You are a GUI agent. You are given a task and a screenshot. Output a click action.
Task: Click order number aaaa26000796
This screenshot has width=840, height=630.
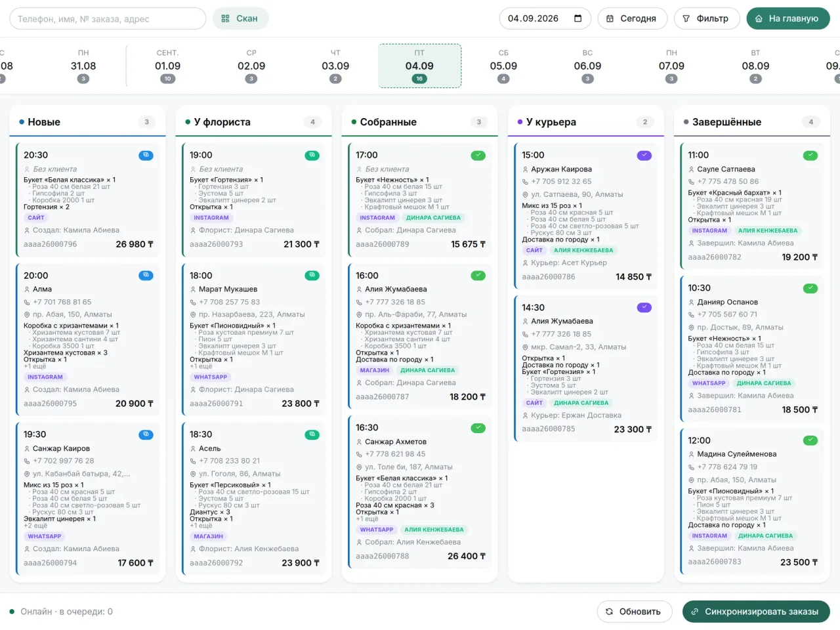[x=51, y=244]
